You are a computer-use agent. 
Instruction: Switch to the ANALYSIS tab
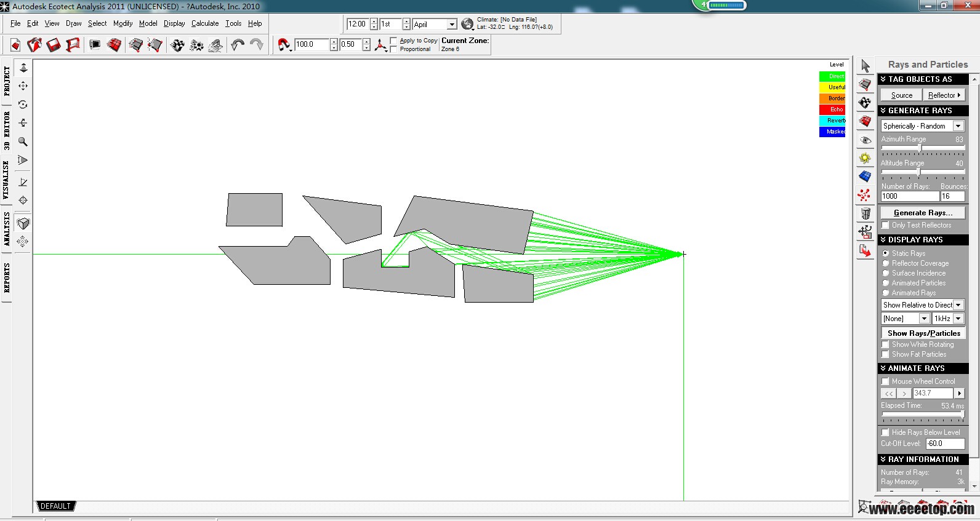(6, 229)
